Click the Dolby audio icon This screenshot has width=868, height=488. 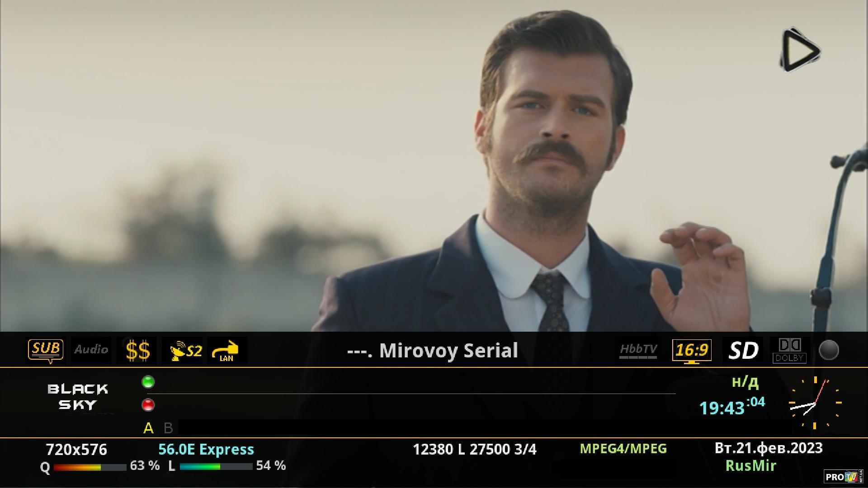[789, 351]
